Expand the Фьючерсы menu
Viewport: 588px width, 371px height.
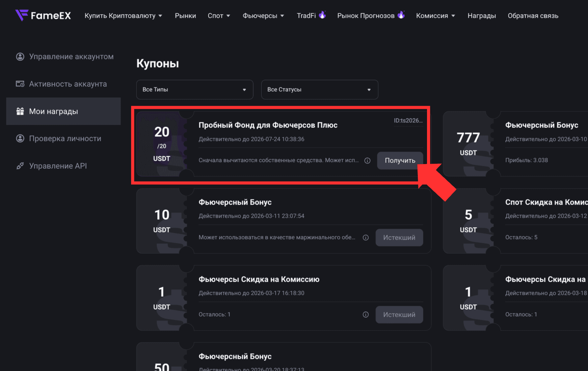pyautogui.click(x=263, y=16)
